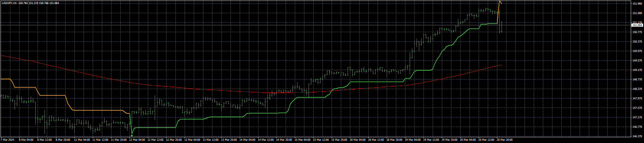The height and width of the screenshot is (143, 644).
Task: Click the 12 Mar 20:00 time label
Action: click(x=174, y=140)
